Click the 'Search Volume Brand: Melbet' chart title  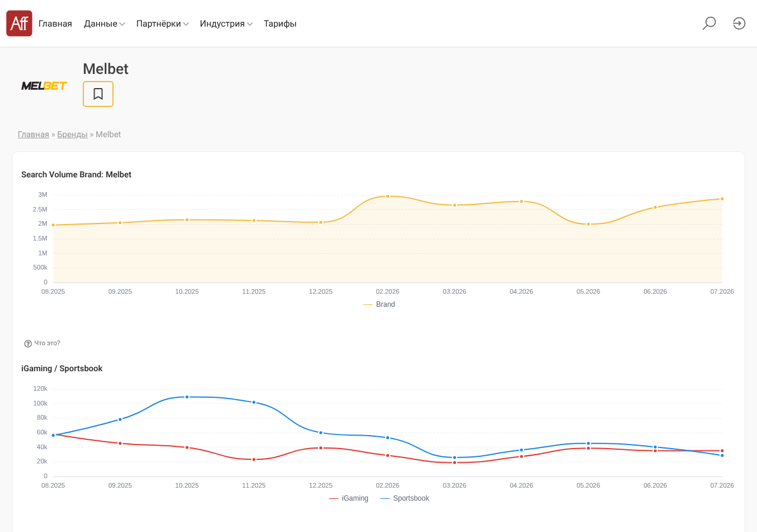tap(76, 174)
